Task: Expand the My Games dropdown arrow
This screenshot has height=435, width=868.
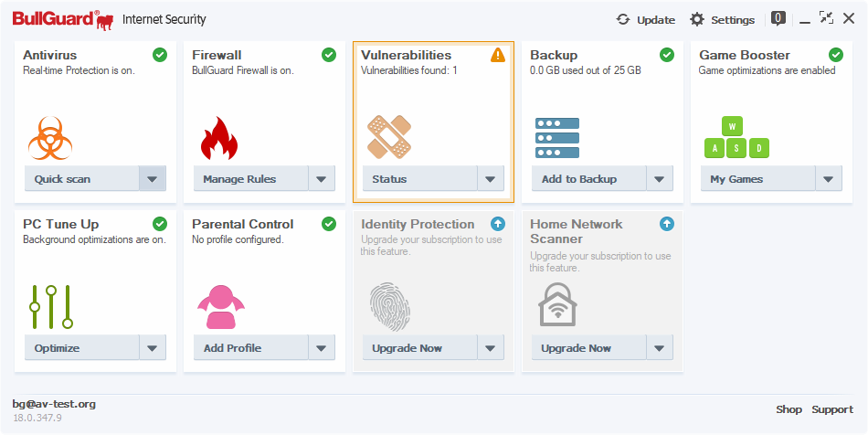Action: click(829, 179)
